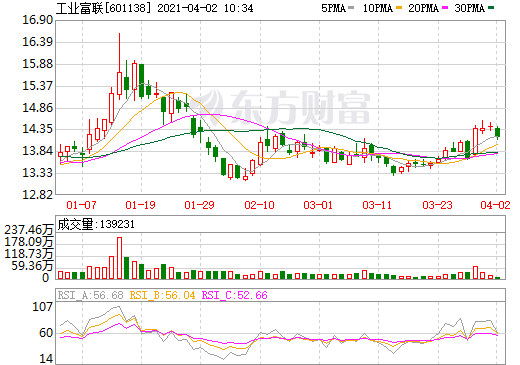520x365 pixels.
Task: Click volume axis label 118.73万
Action: [29, 254]
